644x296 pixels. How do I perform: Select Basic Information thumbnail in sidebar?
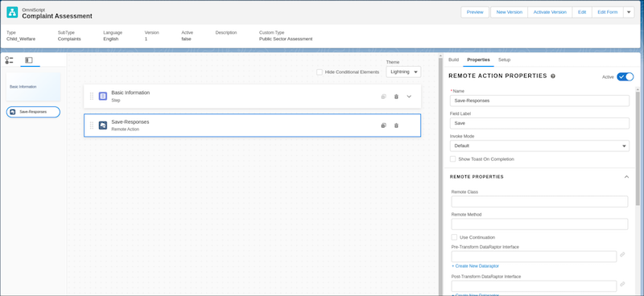(33, 87)
